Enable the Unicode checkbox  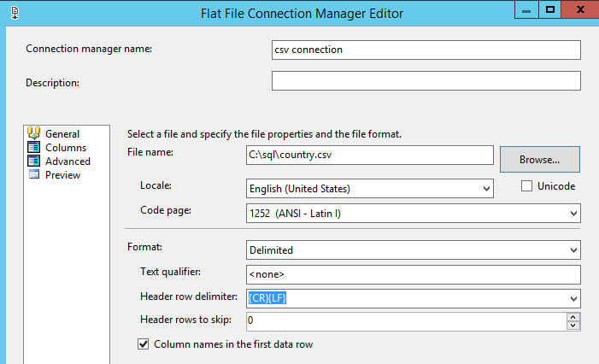click(x=526, y=186)
